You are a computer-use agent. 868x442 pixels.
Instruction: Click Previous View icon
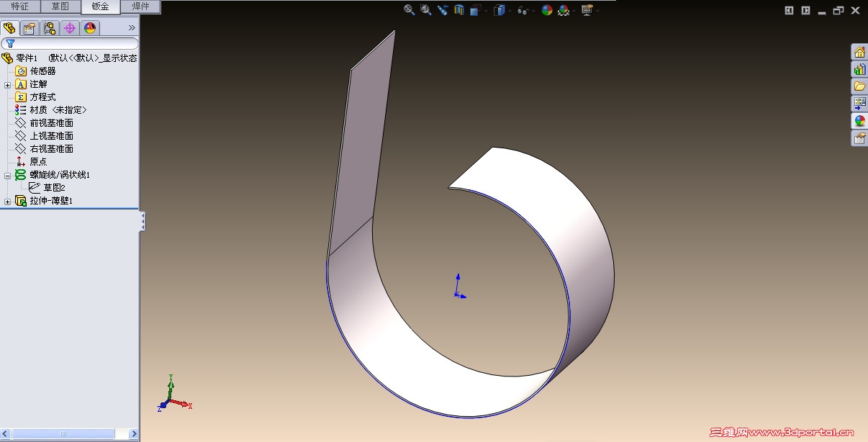tap(443, 10)
